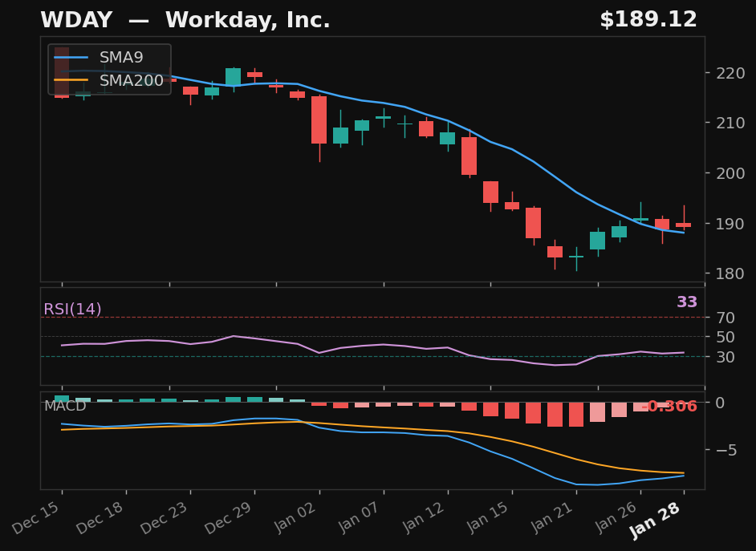Click the $189.12 current price
This screenshot has height=551, width=756.
coord(648,20)
